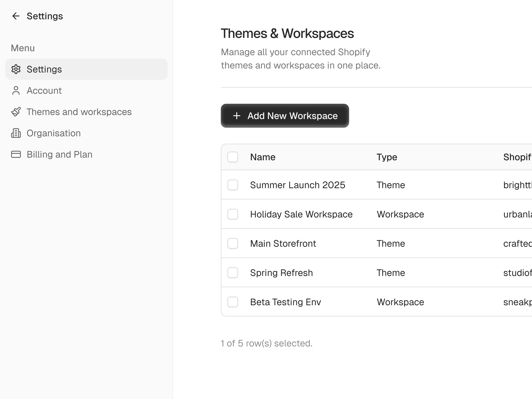Click the plus icon in Add New Workspace
532x399 pixels.
[237, 116]
